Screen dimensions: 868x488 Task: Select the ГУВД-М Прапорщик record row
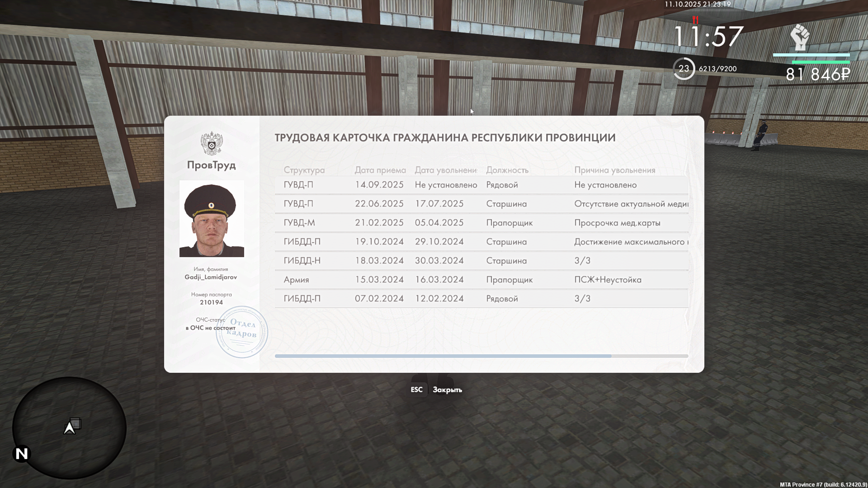tap(481, 223)
